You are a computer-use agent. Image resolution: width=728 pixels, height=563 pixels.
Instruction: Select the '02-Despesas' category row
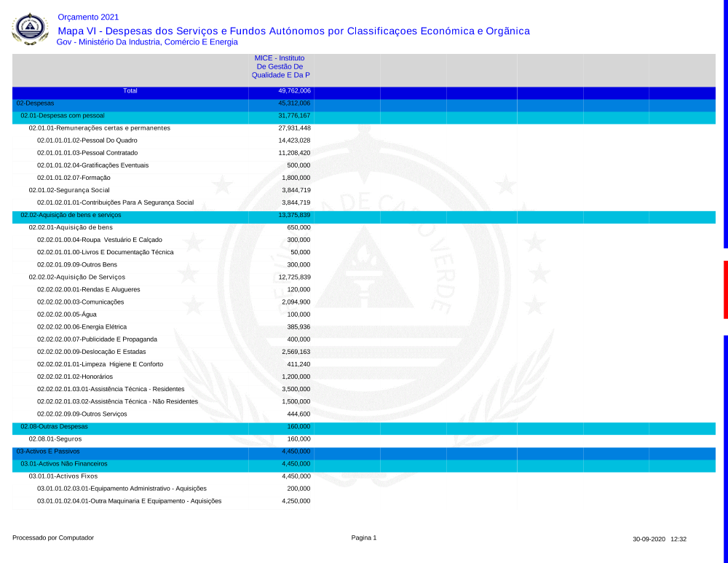(x=35, y=103)
